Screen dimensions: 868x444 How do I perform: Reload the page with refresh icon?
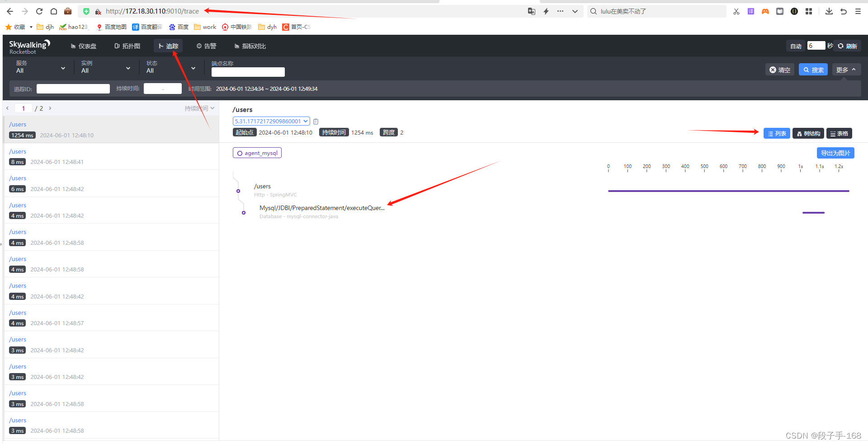(x=39, y=11)
